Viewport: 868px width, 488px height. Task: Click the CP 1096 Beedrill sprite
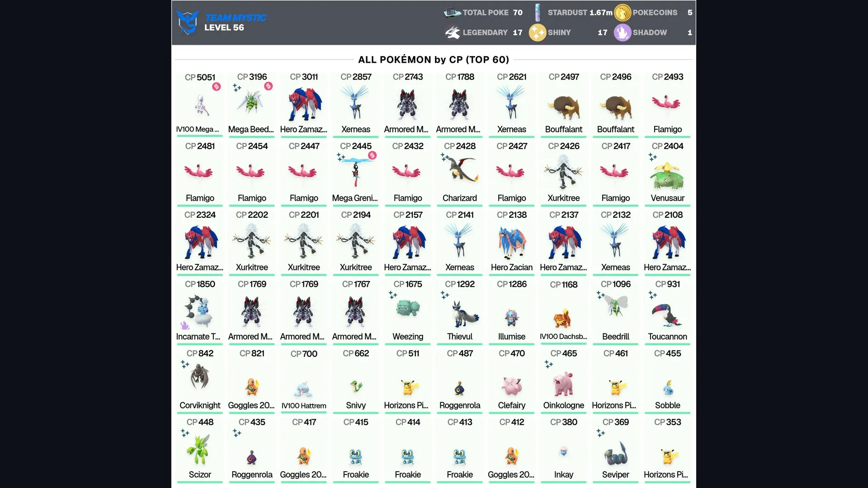[x=617, y=306]
